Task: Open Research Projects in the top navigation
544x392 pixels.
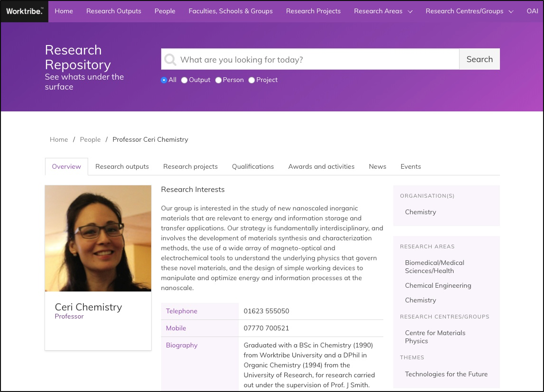Action: [313, 11]
